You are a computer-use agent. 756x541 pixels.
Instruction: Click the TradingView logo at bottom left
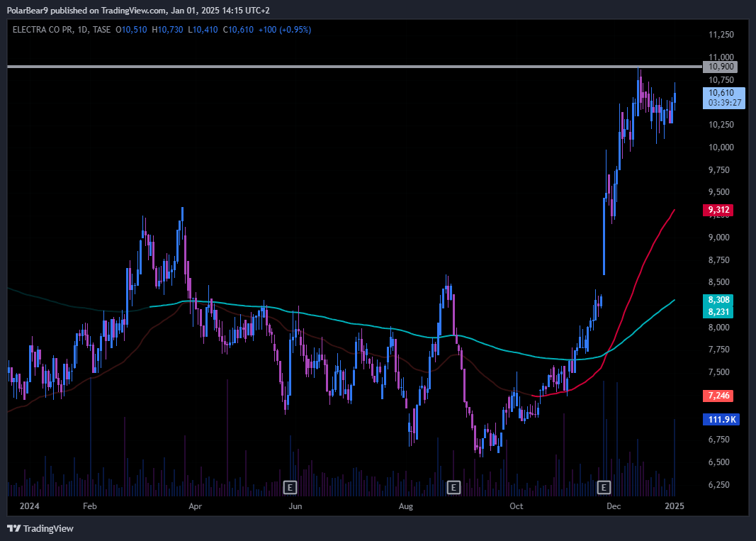click(x=40, y=528)
